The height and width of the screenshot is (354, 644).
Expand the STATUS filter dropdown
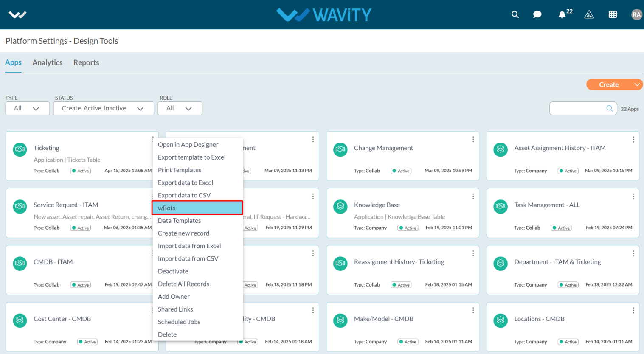(104, 108)
